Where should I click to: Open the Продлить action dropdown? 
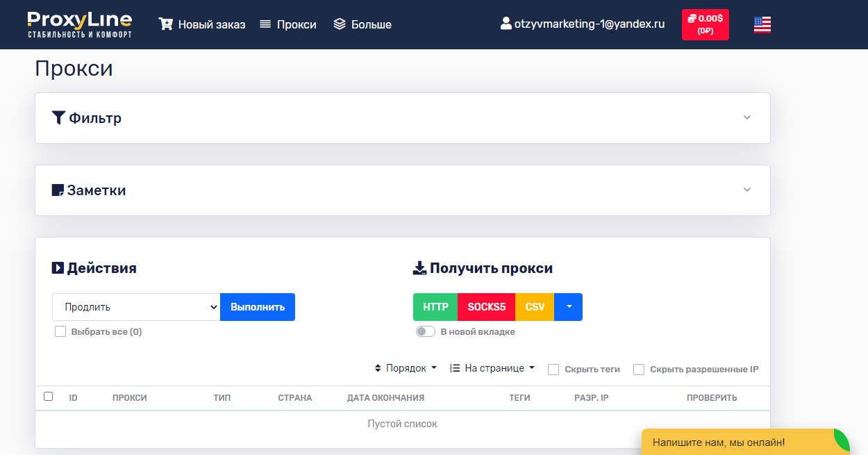[136, 307]
